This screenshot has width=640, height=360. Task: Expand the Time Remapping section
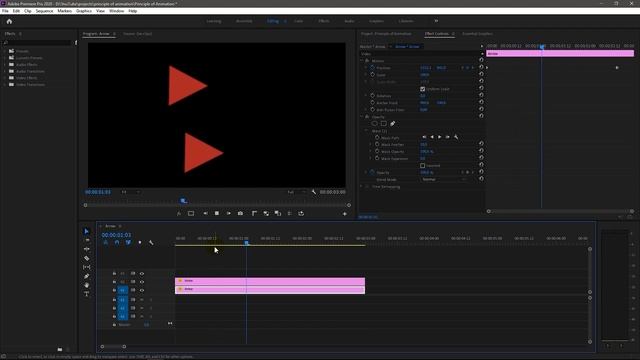coord(361,187)
